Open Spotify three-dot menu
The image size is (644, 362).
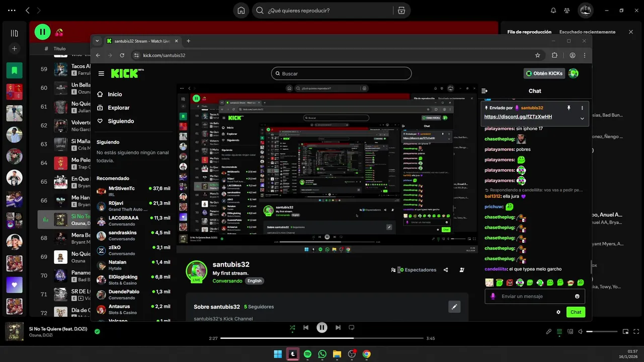coord(12,11)
